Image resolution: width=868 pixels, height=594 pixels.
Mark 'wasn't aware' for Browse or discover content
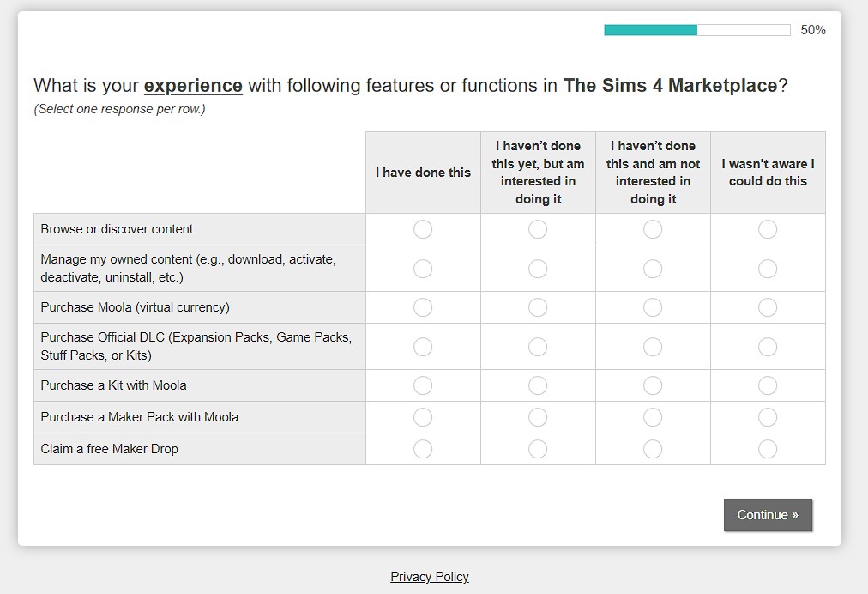768,229
